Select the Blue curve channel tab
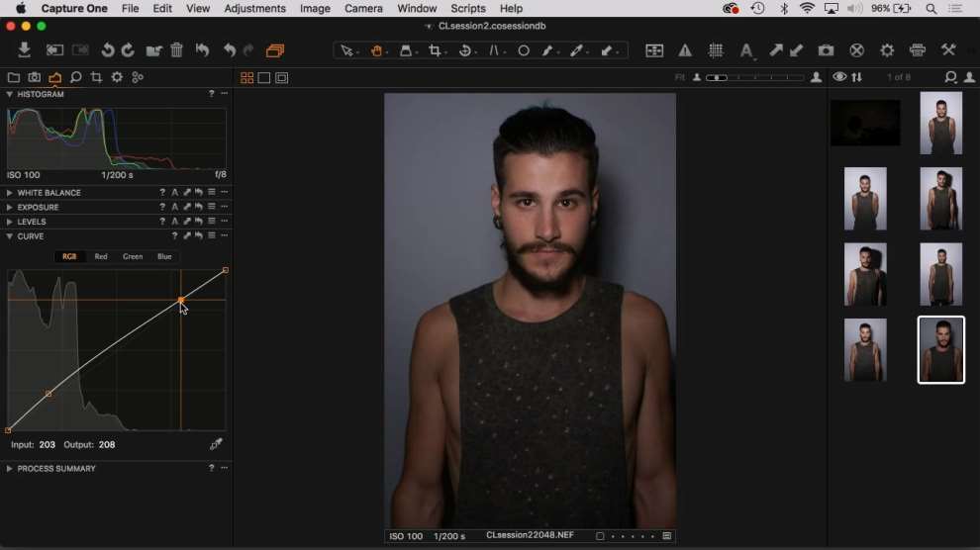Image resolution: width=980 pixels, height=550 pixels. click(164, 256)
